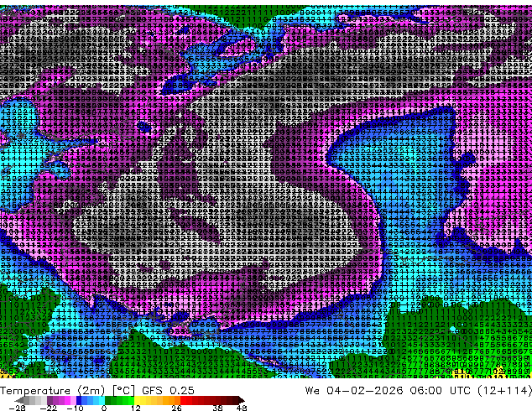
Task: Click the "[°C]" unit label
Action: pyautogui.click(x=123, y=390)
